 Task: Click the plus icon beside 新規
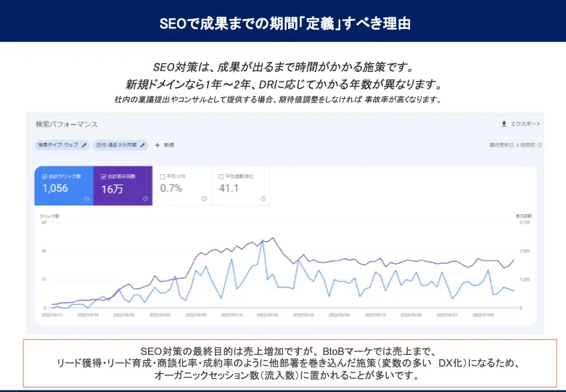coord(157,145)
